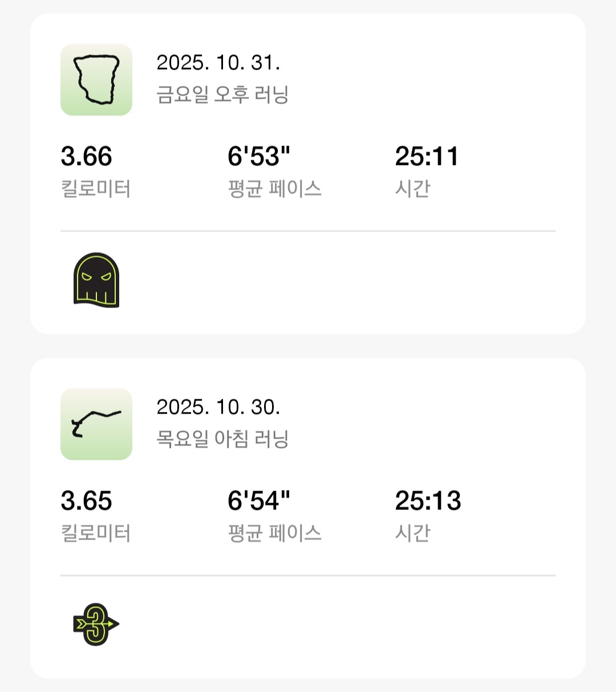This screenshot has height=692, width=616.
Task: Tap the 25:11 duration value
Action: point(427,157)
